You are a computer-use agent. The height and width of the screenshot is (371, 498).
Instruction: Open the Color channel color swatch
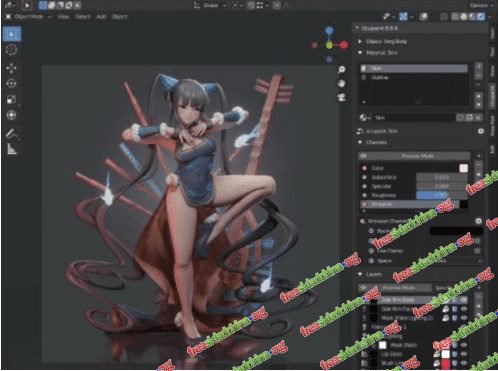(464, 168)
